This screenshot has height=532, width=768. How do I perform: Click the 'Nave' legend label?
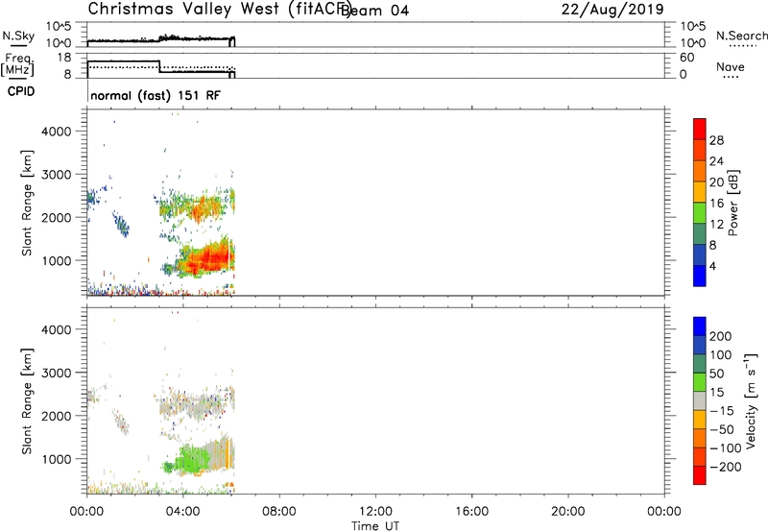731,67
